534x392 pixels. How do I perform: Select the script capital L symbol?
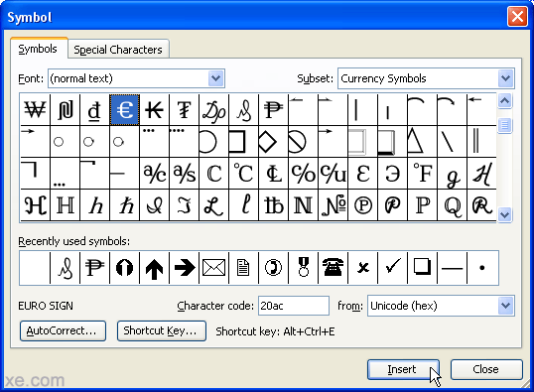tap(213, 205)
